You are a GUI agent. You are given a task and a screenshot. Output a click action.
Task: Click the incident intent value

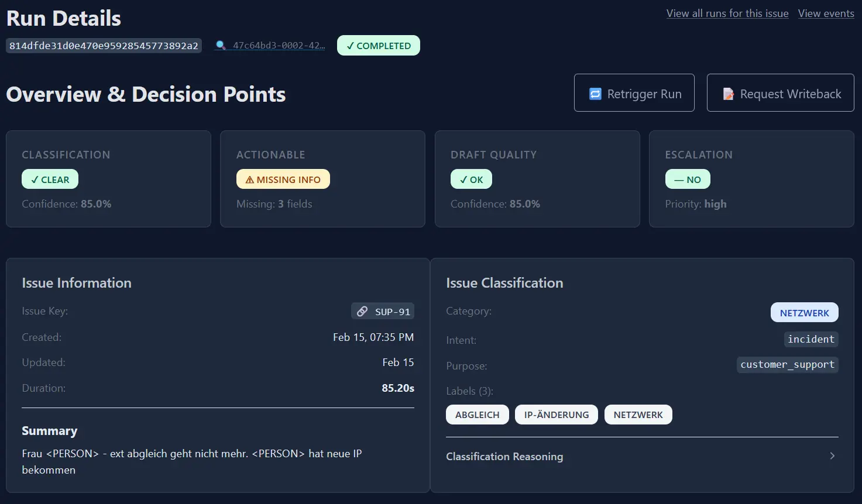click(x=811, y=339)
